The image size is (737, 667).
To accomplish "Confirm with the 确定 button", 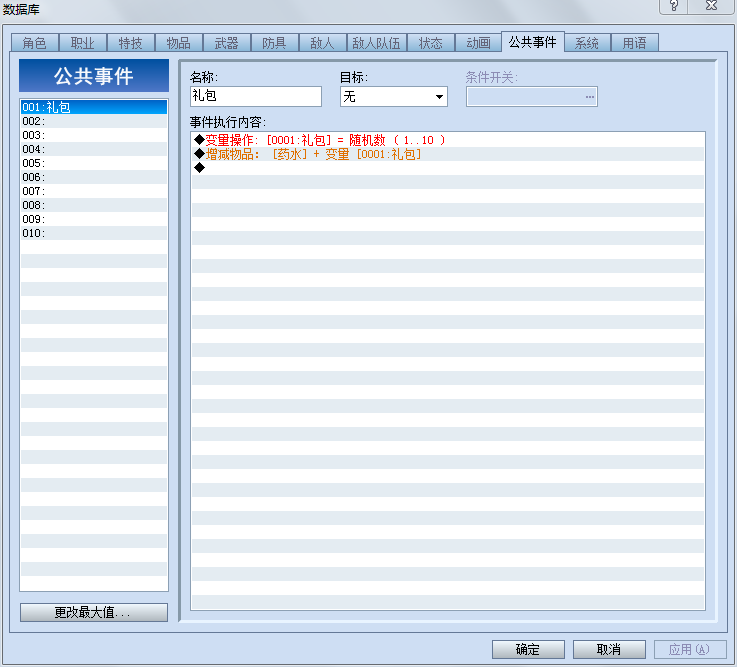I will click(528, 650).
